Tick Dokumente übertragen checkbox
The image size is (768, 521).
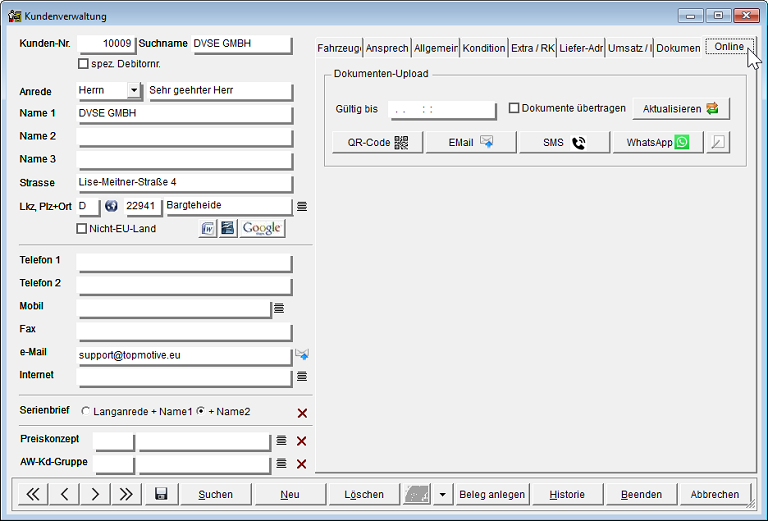[x=514, y=108]
